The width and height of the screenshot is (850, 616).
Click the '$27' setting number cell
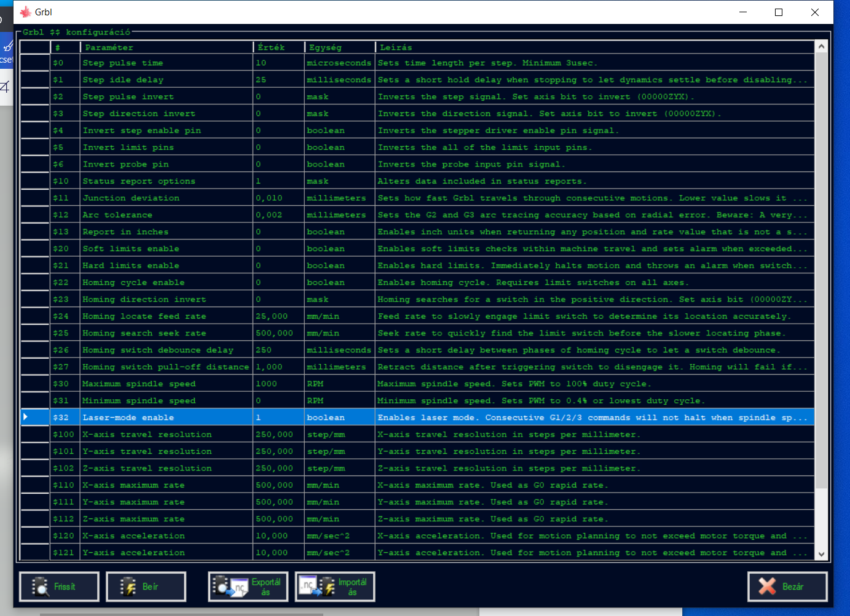tap(65, 367)
